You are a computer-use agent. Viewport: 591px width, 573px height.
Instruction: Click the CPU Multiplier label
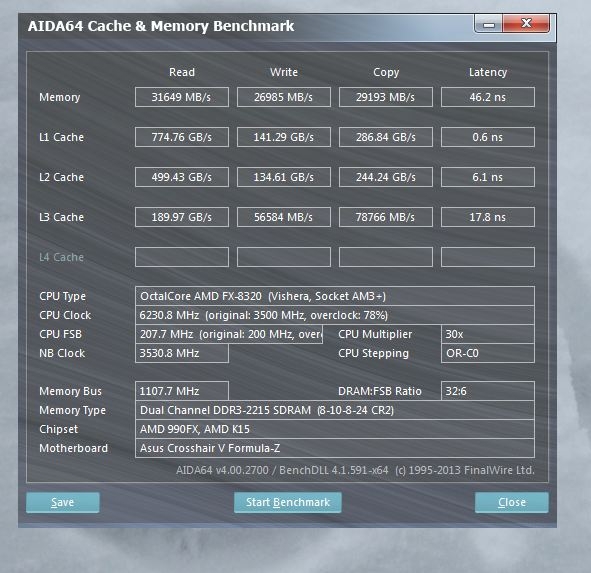tap(375, 334)
